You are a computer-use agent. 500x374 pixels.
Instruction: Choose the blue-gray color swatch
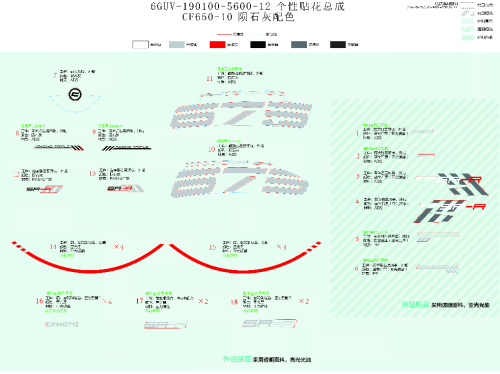299,45
